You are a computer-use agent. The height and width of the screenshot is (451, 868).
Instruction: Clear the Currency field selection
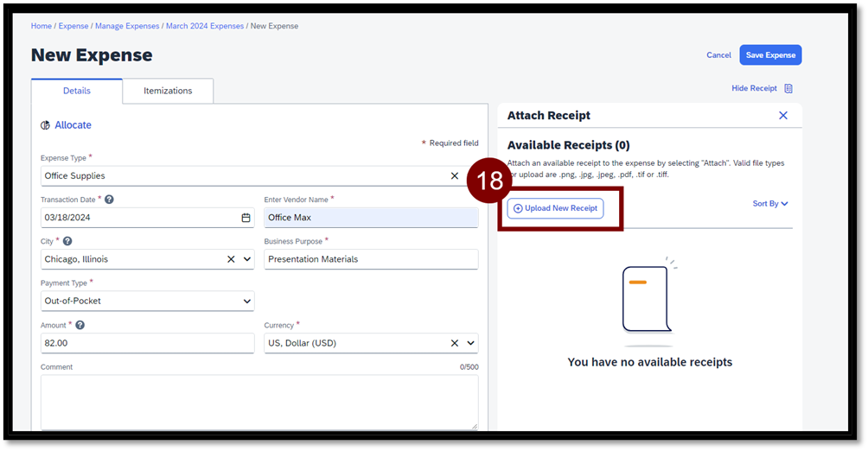tap(455, 343)
